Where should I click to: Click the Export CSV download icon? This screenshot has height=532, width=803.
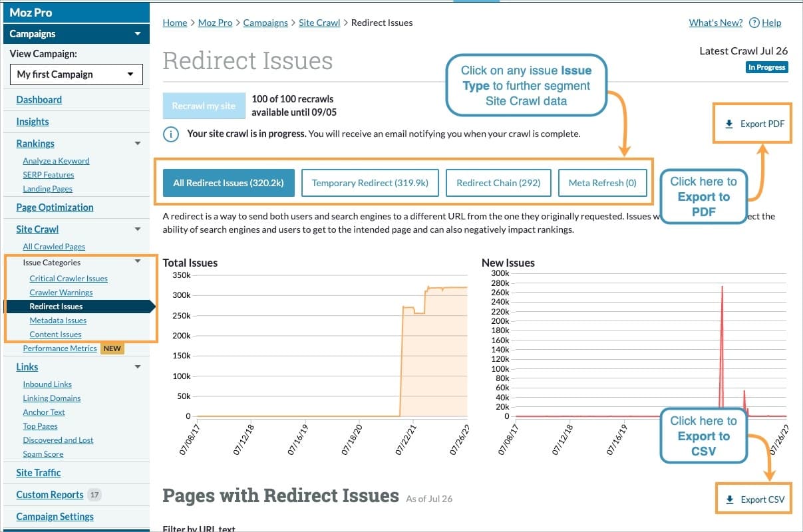pyautogui.click(x=730, y=499)
